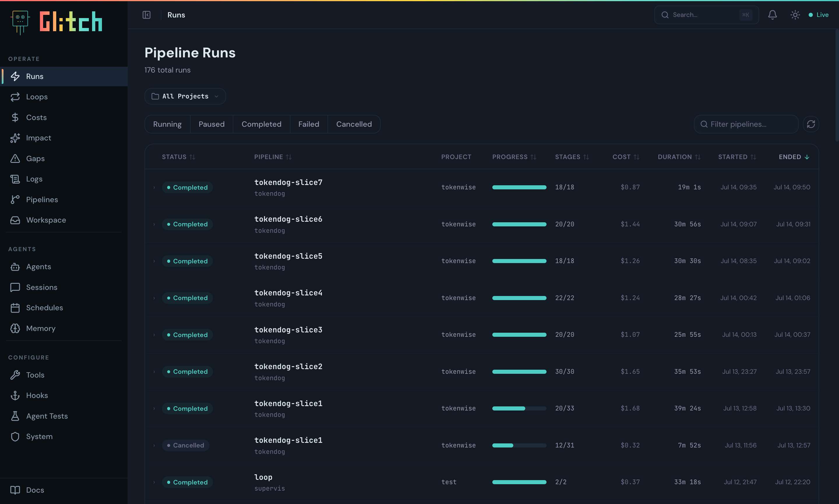Sort by Started column

(x=737, y=157)
